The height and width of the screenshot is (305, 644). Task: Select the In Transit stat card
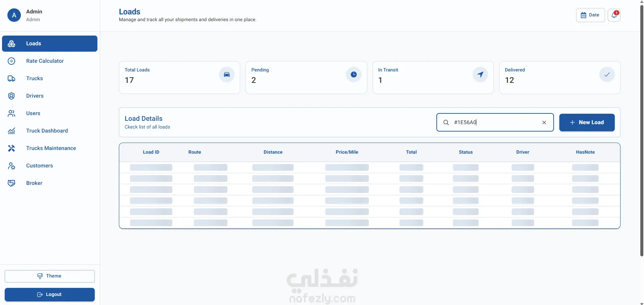tap(433, 78)
